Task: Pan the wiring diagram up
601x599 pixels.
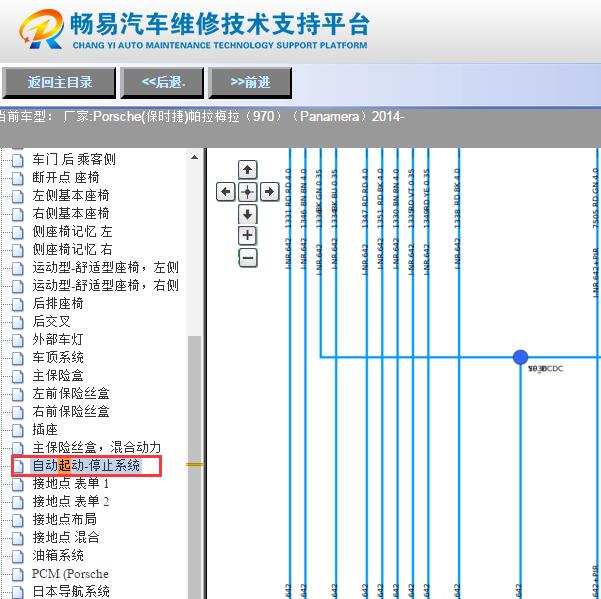Action: [248, 170]
